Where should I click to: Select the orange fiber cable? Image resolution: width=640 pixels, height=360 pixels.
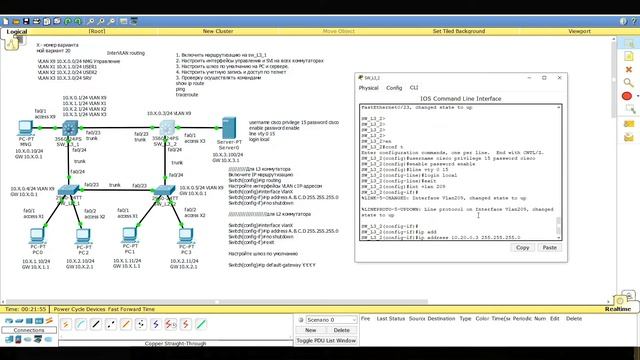[x=126, y=324]
